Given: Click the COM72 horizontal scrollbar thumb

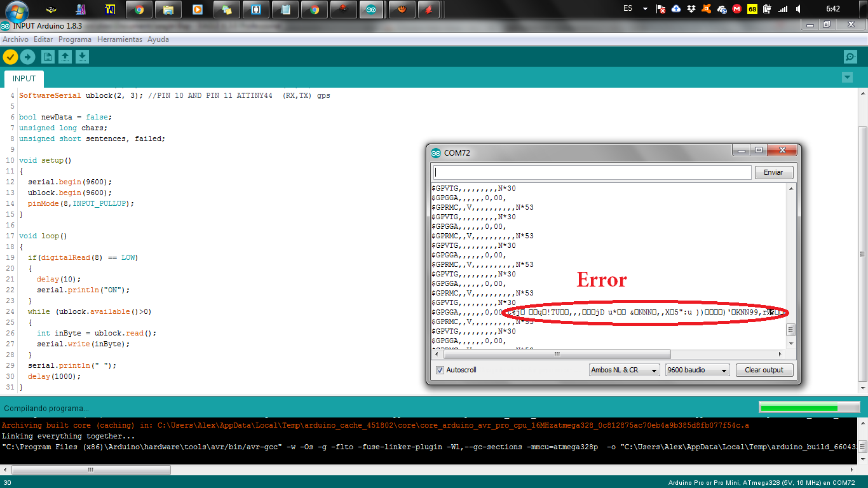Looking at the screenshot, I should pyautogui.click(x=556, y=354).
